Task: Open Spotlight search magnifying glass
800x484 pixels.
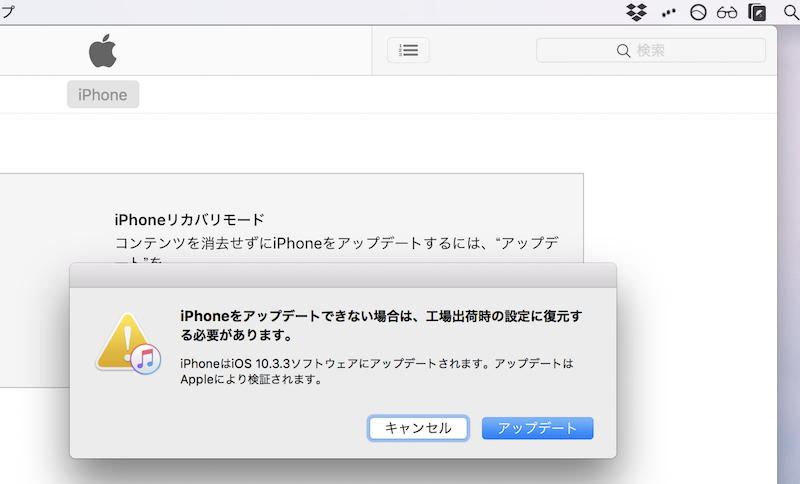Action: click(791, 12)
